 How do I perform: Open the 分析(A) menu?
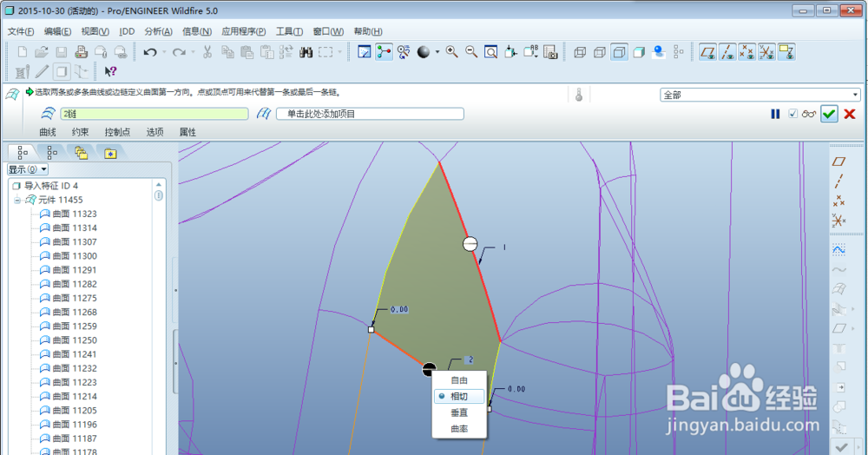pos(158,31)
